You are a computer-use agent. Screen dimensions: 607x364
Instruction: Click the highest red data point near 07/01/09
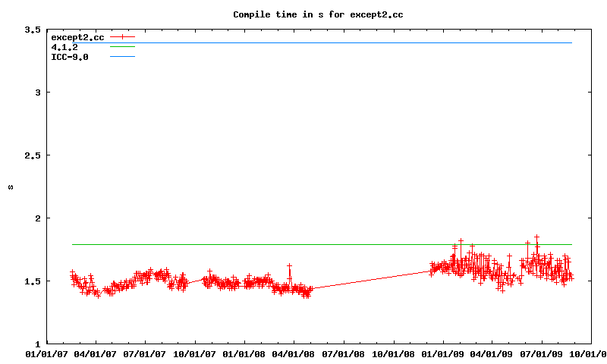click(536, 237)
